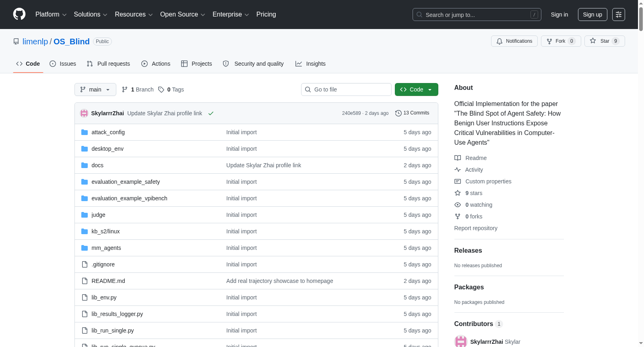The image size is (644, 347).
Task: Focus the Search or jump to field
Action: [477, 15]
